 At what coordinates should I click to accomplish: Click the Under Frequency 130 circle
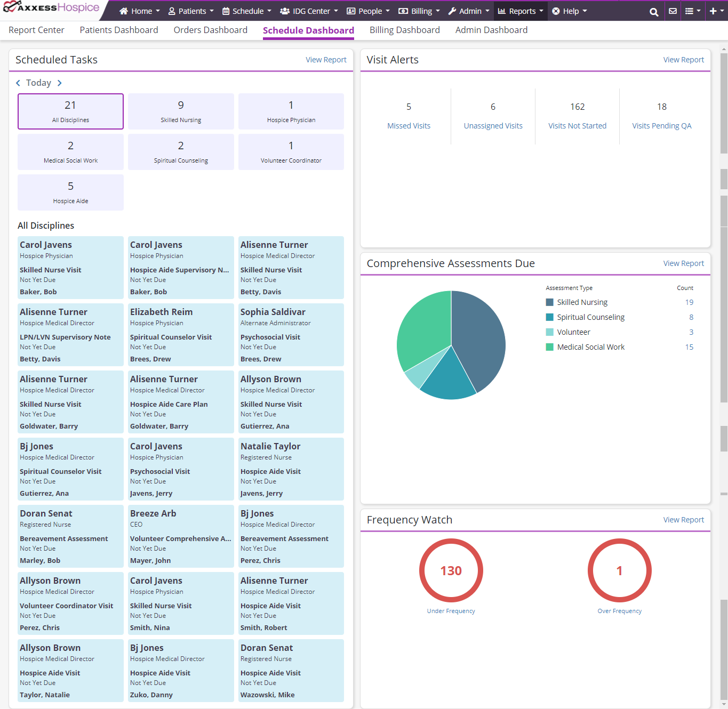pos(451,570)
